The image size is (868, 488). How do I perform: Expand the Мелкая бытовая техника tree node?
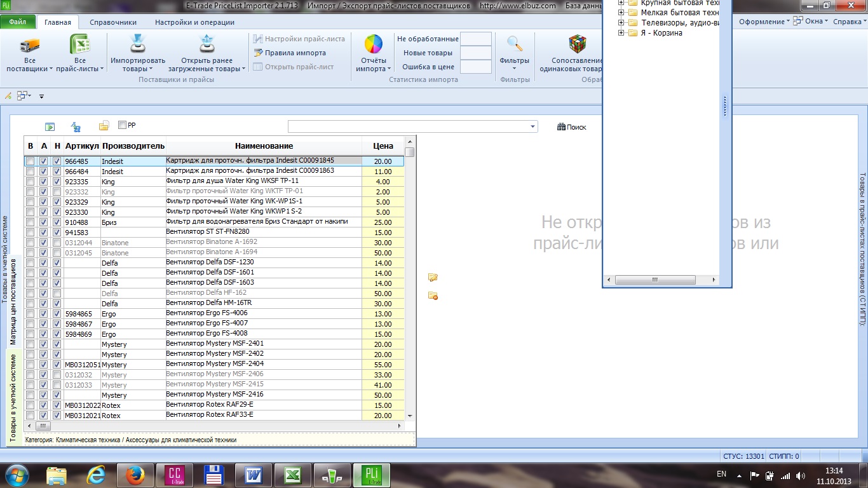621,13
